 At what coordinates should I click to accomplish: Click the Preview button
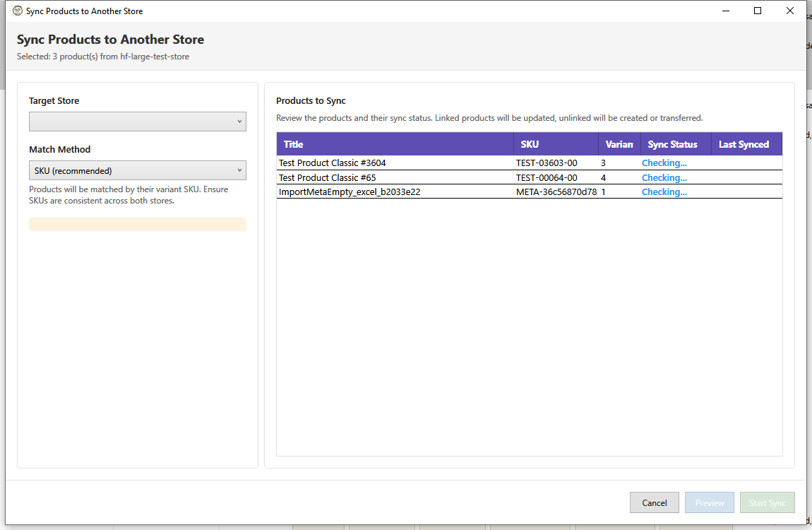click(x=709, y=502)
